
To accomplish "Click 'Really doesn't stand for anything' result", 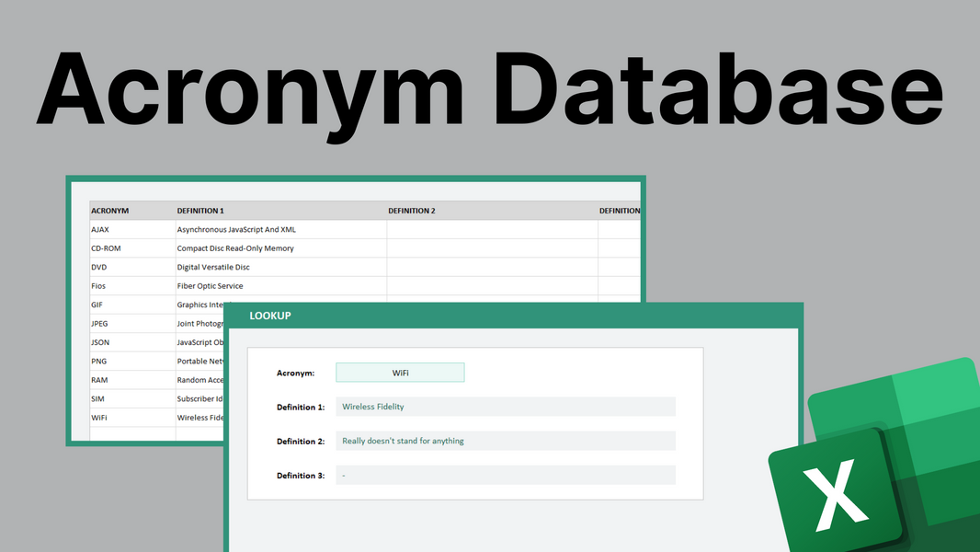I will coord(505,441).
